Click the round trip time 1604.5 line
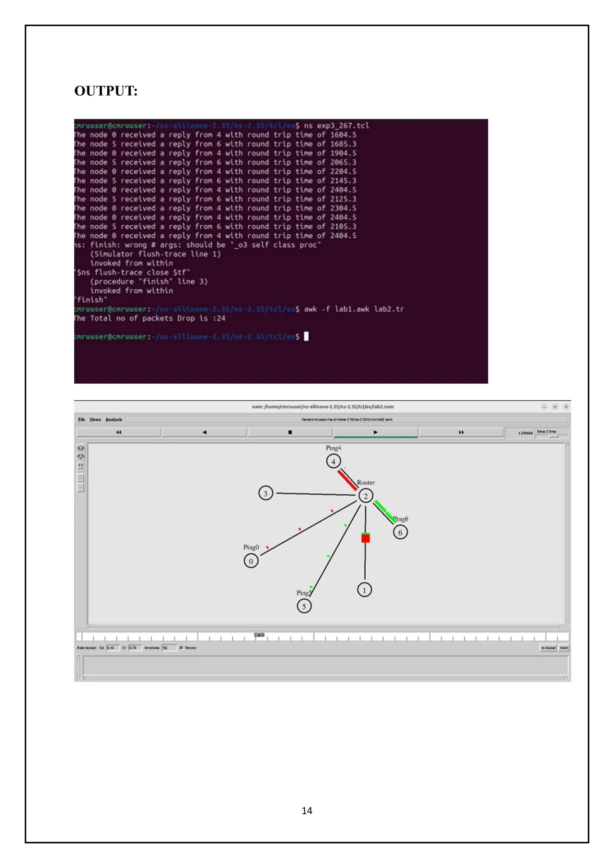Viewport: 614px width, 868px height. click(x=215, y=135)
